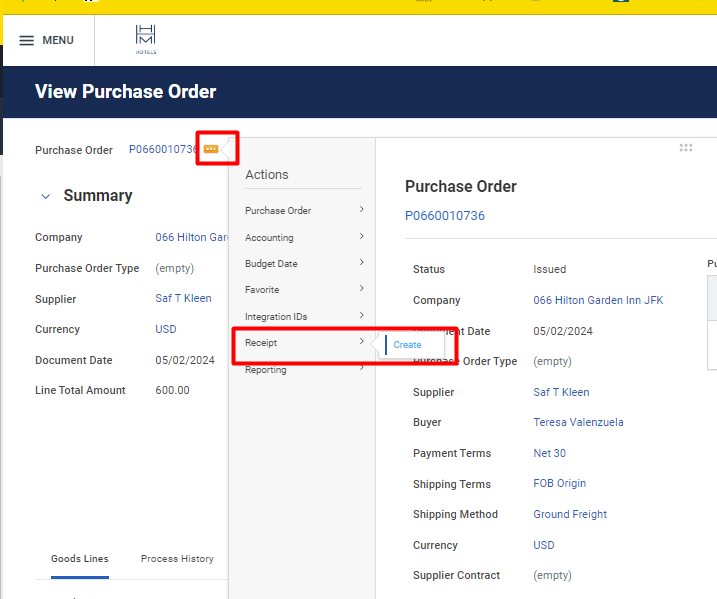Expand Purchase Order actions submenu arrow
Screen dimensions: 717x599
pyautogui.click(x=361, y=209)
